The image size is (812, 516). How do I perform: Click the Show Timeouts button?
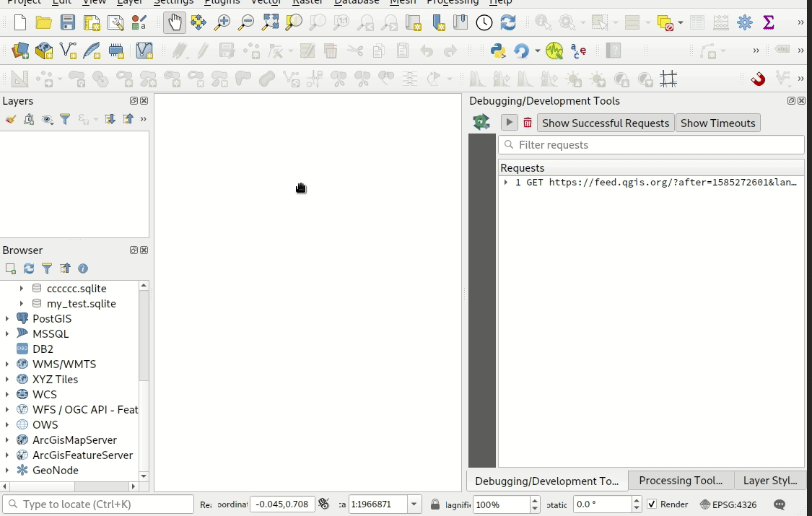click(x=717, y=123)
